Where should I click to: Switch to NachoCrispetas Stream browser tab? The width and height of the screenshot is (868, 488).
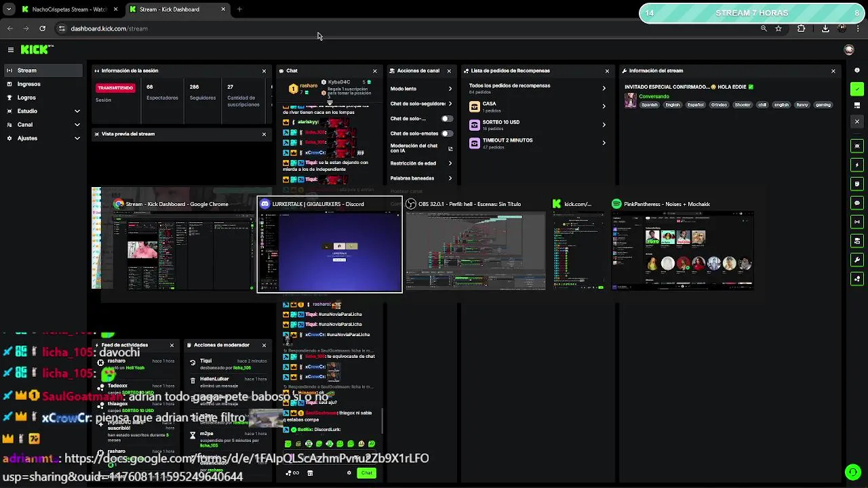tap(69, 9)
